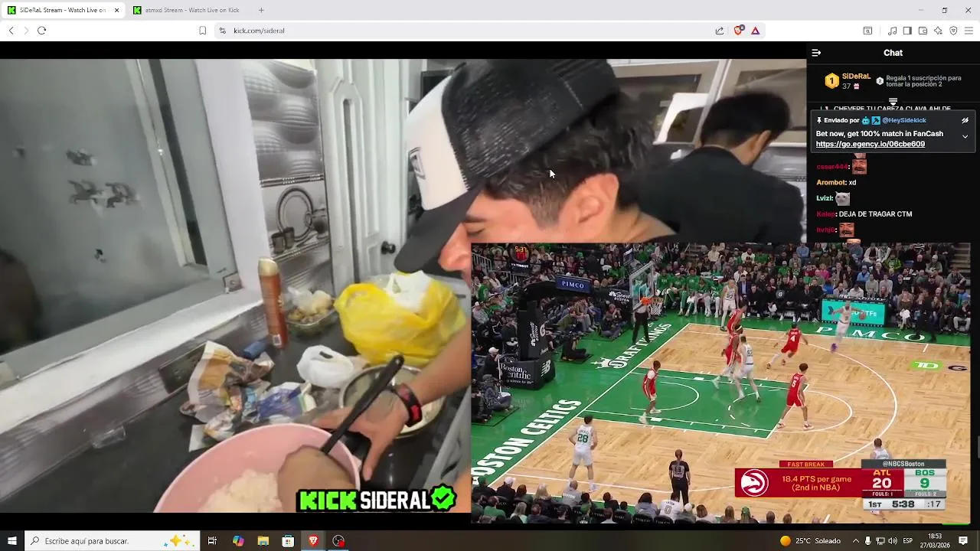
Task: Collapse the chat panel with the arrow icon
Action: [x=816, y=53]
